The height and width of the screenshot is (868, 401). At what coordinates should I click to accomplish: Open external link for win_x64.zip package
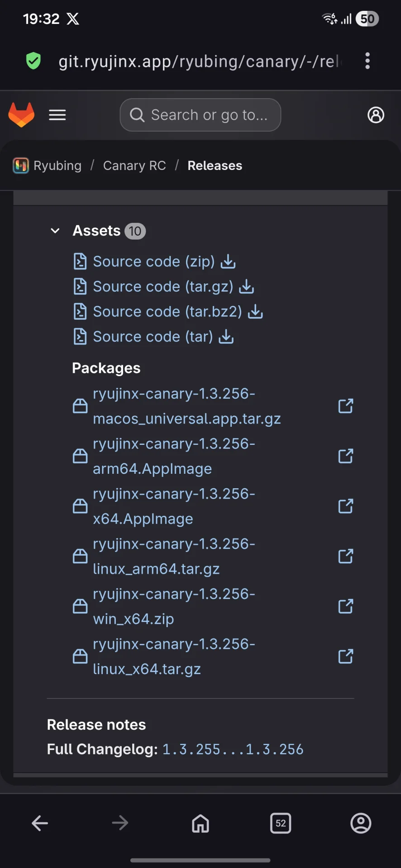(x=346, y=606)
